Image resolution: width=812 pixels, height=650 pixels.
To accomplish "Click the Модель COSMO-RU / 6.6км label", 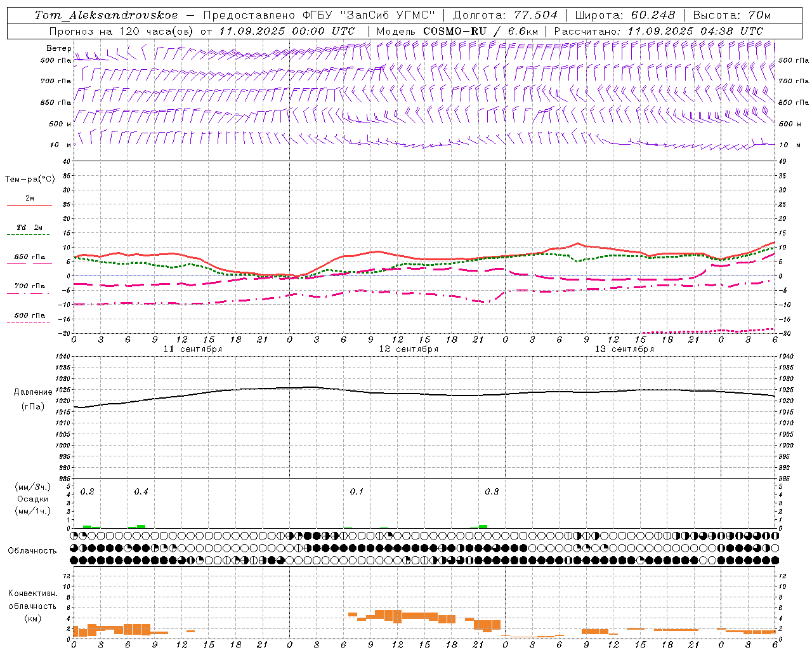I will pyautogui.click(x=457, y=31).
